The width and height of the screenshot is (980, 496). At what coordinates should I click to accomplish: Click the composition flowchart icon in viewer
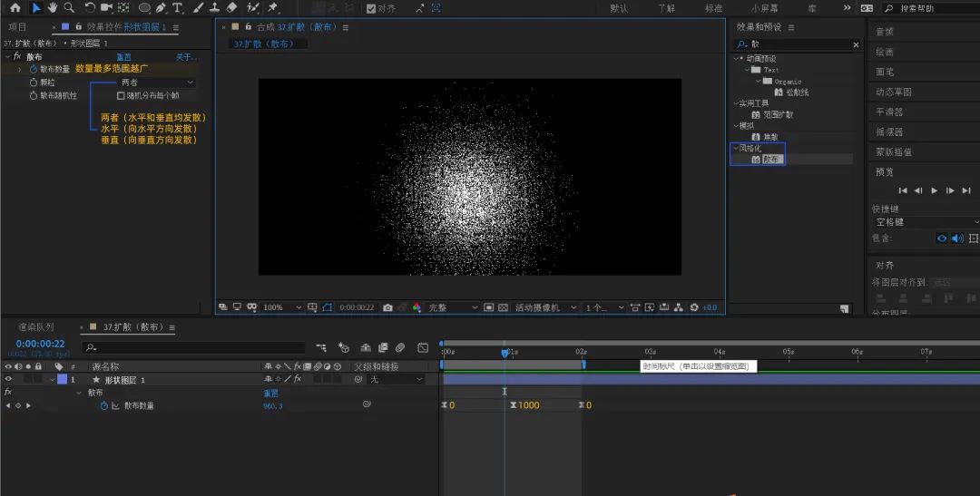[679, 307]
